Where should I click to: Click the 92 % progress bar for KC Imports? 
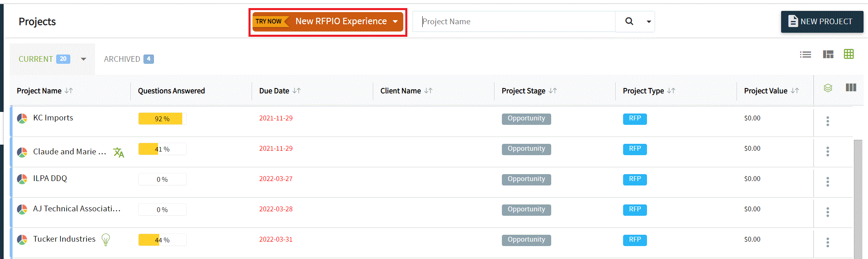pyautogui.click(x=162, y=119)
